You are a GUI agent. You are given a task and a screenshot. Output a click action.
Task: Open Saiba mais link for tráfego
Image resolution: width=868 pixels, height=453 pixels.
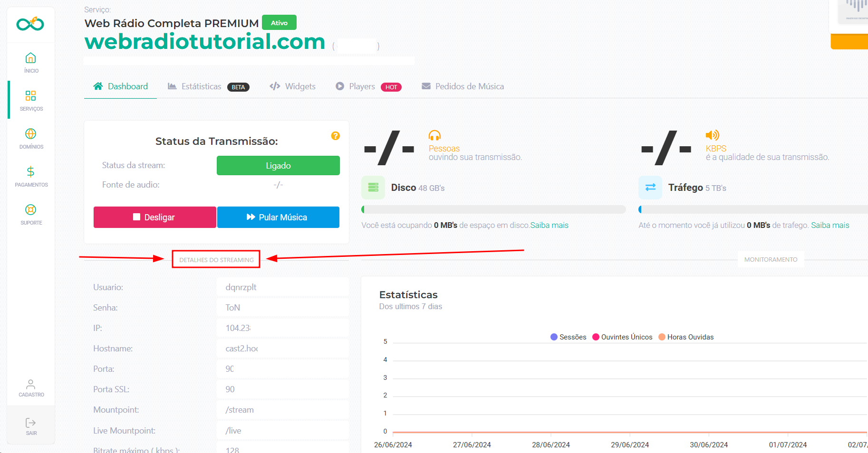pos(830,225)
